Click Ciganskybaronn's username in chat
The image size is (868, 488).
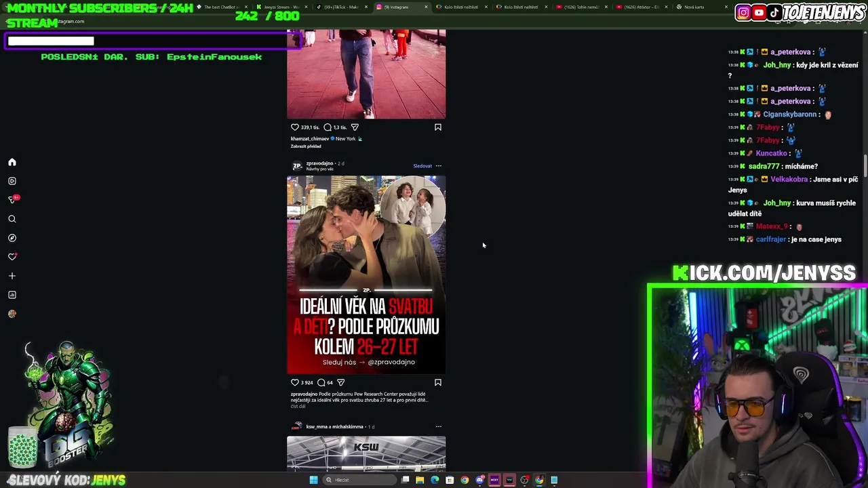click(791, 115)
